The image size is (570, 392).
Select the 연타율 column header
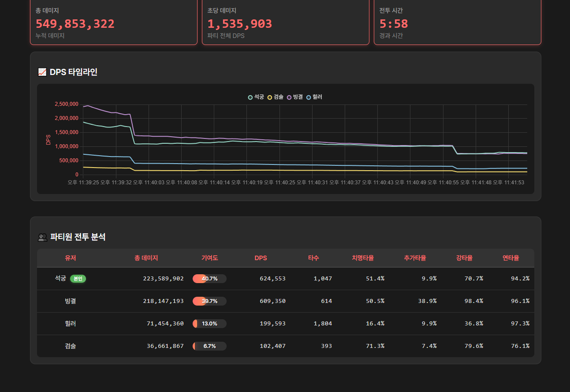(x=510, y=258)
